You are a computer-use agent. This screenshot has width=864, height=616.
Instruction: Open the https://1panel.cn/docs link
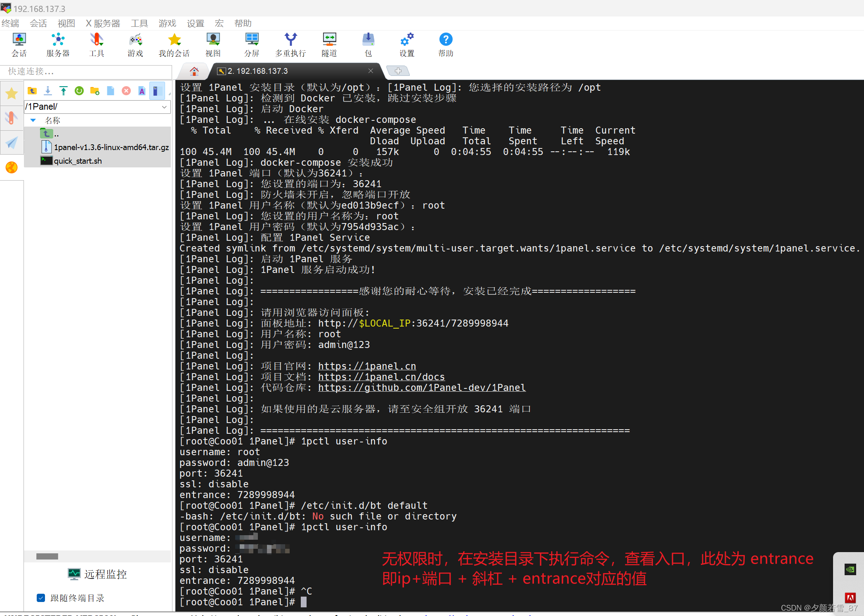point(382,377)
